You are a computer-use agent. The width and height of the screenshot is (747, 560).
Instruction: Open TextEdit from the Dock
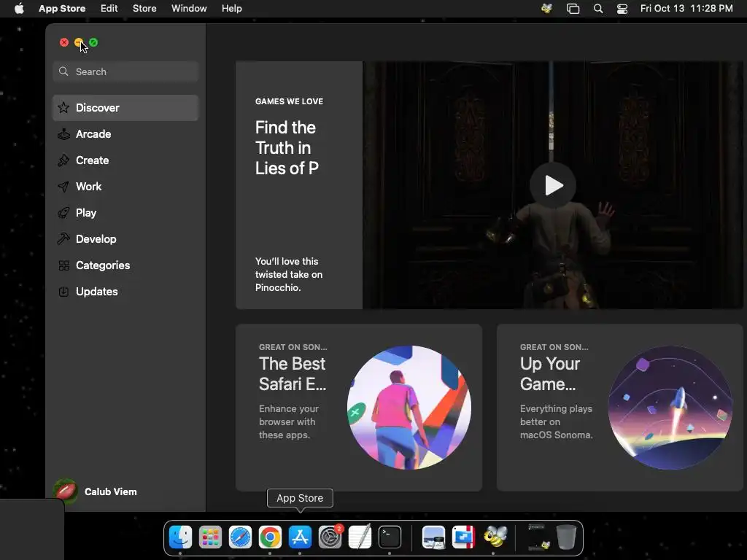tap(360, 537)
